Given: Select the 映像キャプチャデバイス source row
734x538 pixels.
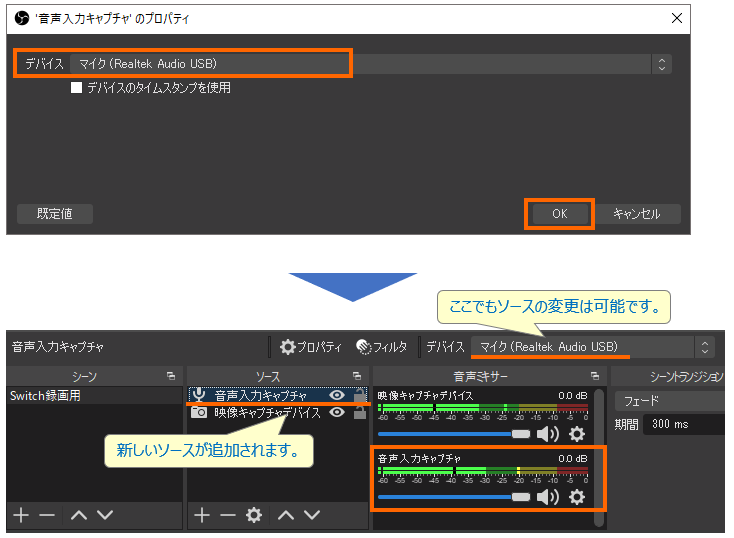Looking at the screenshot, I should coord(277,413).
